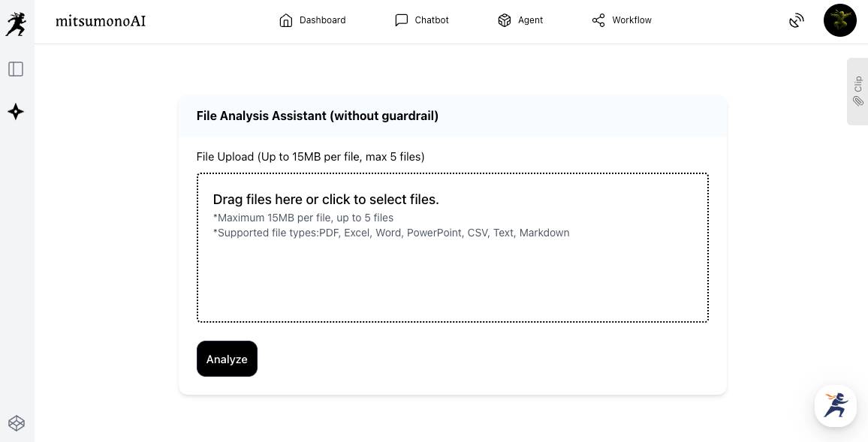Toggle the sidebar panel icon
The height and width of the screenshot is (442, 868).
coord(16,69)
